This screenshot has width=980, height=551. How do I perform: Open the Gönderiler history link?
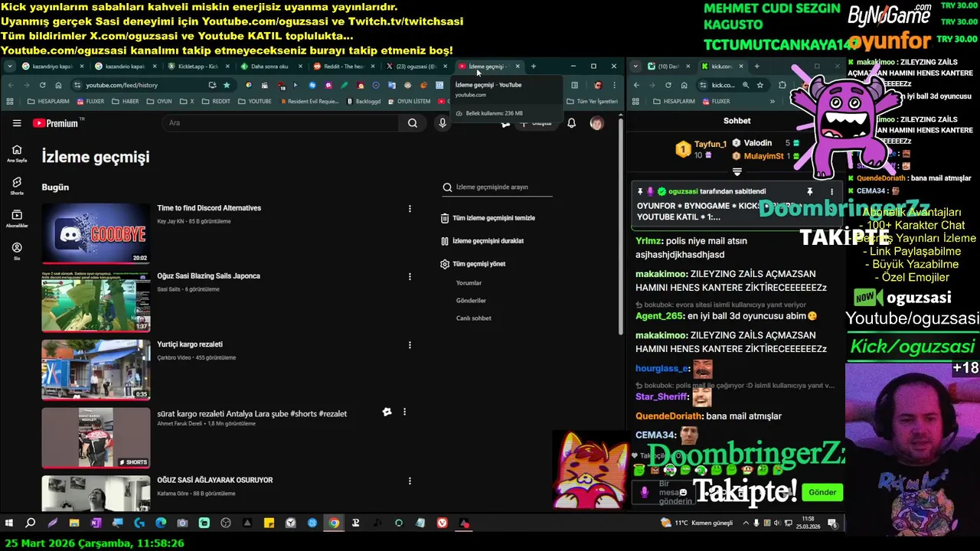coord(471,301)
